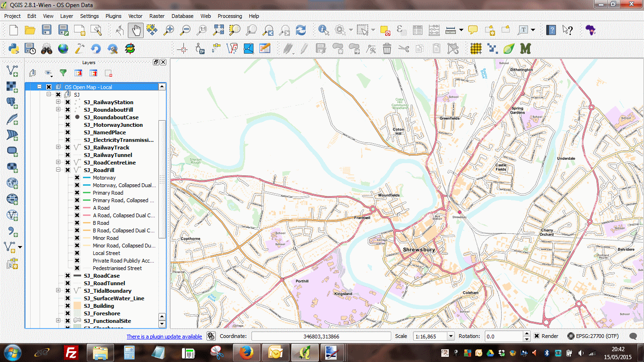Click filter legend icon in Layers panel
The image size is (644, 362).
point(63,73)
